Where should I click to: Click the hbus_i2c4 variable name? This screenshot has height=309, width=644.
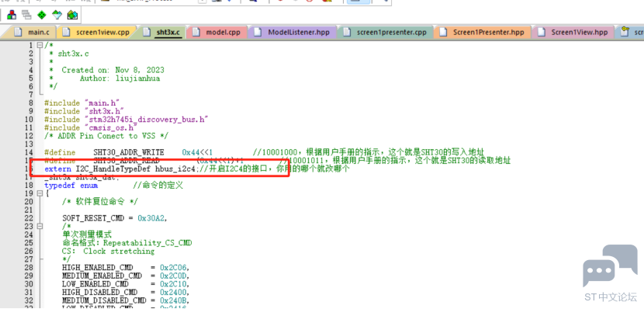(x=175, y=169)
